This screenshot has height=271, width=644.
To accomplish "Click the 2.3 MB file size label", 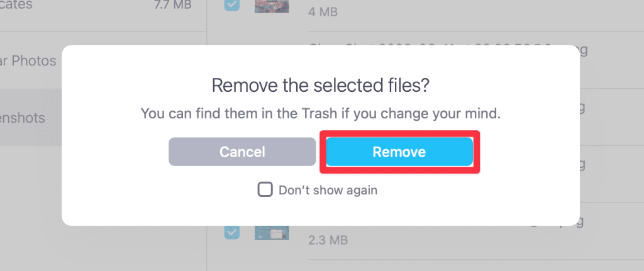I will point(328,240).
